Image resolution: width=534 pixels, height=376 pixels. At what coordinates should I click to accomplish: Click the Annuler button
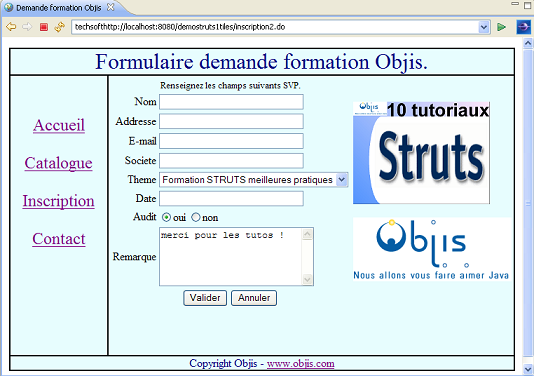tap(254, 298)
